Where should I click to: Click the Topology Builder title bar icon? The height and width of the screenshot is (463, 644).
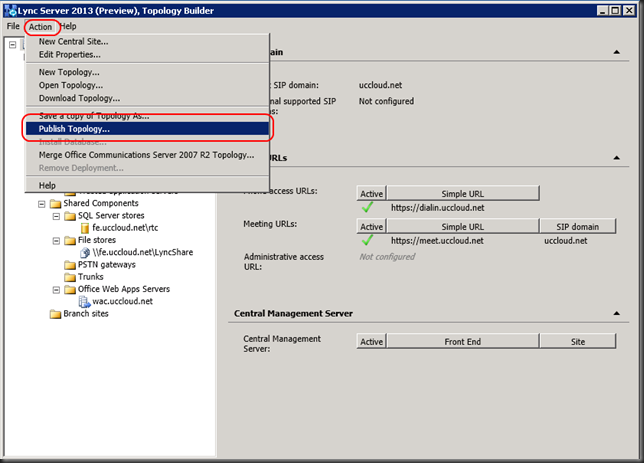pyautogui.click(x=10, y=11)
